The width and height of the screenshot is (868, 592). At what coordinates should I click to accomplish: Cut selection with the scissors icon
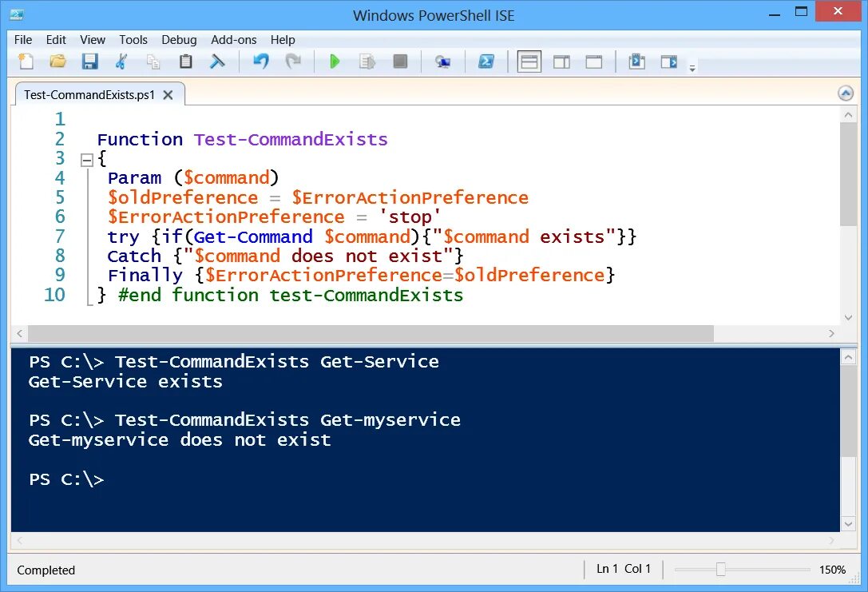[x=121, y=61]
